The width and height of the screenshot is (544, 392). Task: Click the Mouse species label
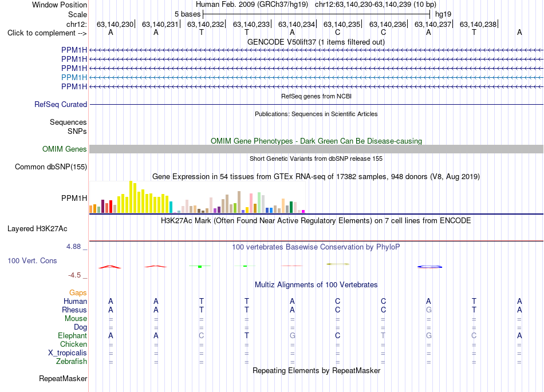click(76, 319)
